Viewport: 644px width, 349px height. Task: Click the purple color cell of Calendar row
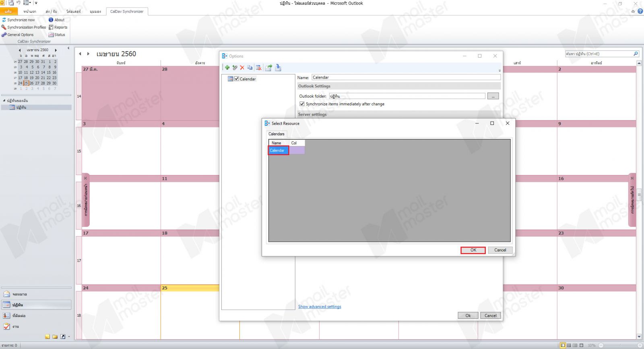(x=297, y=150)
